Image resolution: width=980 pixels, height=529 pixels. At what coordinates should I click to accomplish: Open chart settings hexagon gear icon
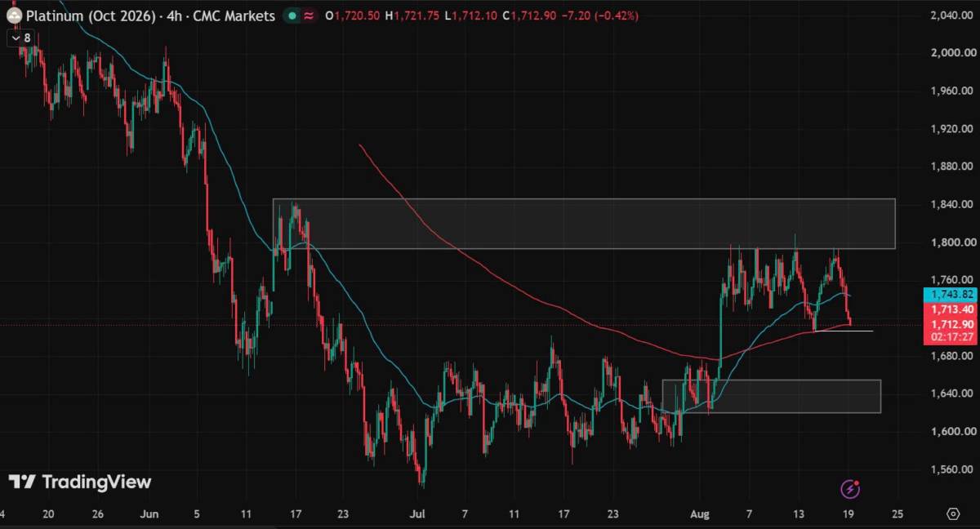953,514
